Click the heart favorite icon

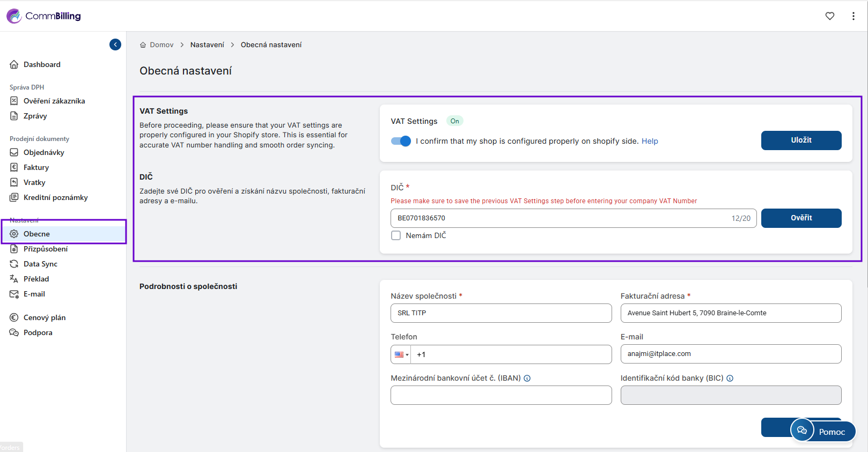829,16
